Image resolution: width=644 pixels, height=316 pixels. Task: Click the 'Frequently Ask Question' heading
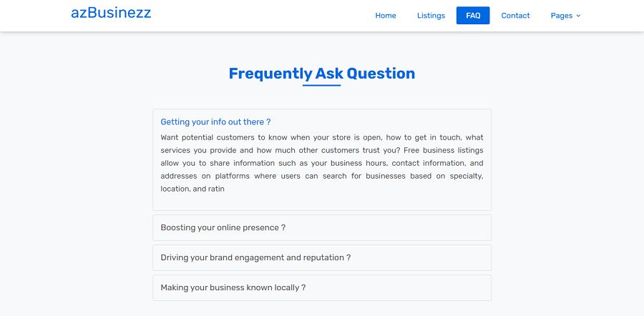[322, 74]
